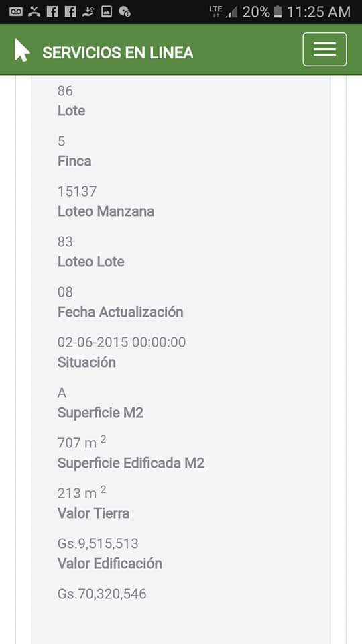Tap the image gallery notification icon
This screenshot has width=362, height=644.
tap(107, 11)
